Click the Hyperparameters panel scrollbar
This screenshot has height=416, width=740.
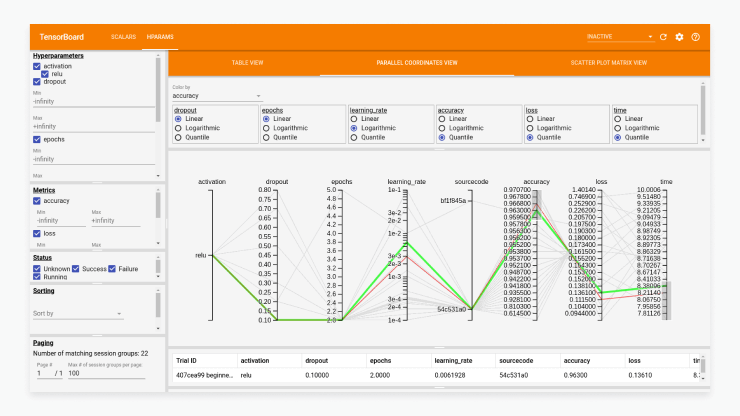[158, 90]
